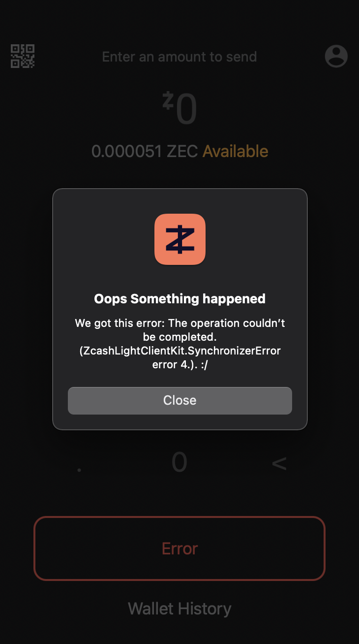Open Wallet History
This screenshot has height=644, width=359.
pyautogui.click(x=179, y=609)
